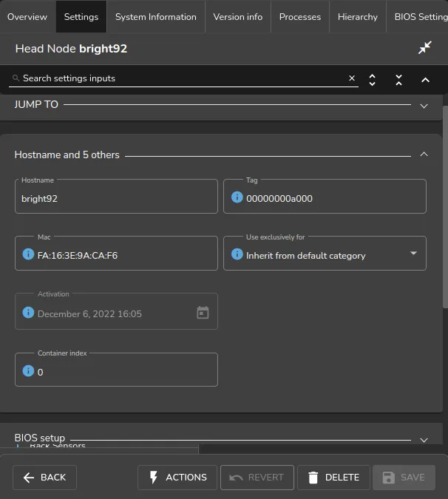
Task: Click the Head Node bright92 title
Action: point(71,49)
